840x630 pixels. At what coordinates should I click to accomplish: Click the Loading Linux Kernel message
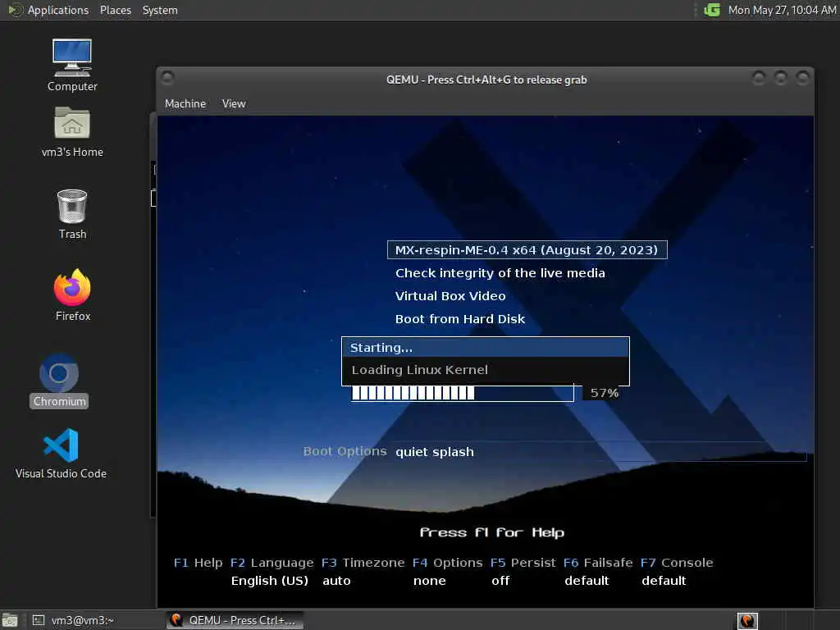419,370
